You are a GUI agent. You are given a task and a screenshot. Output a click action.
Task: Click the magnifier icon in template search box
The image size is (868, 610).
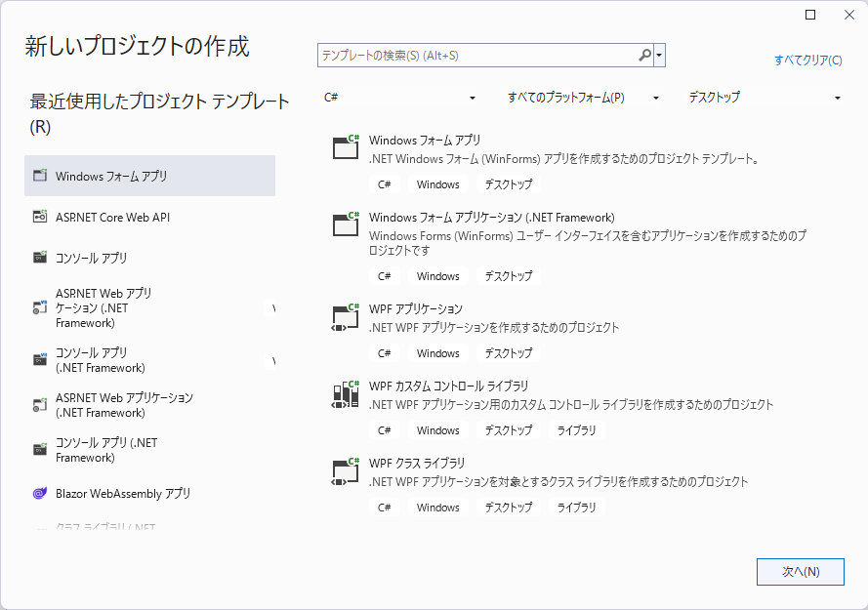(645, 56)
